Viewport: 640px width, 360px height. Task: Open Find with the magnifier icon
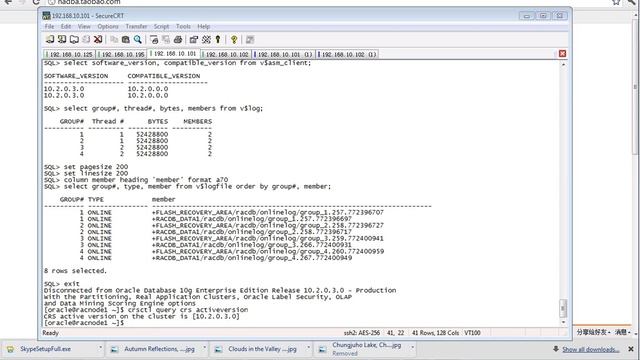coord(138,39)
